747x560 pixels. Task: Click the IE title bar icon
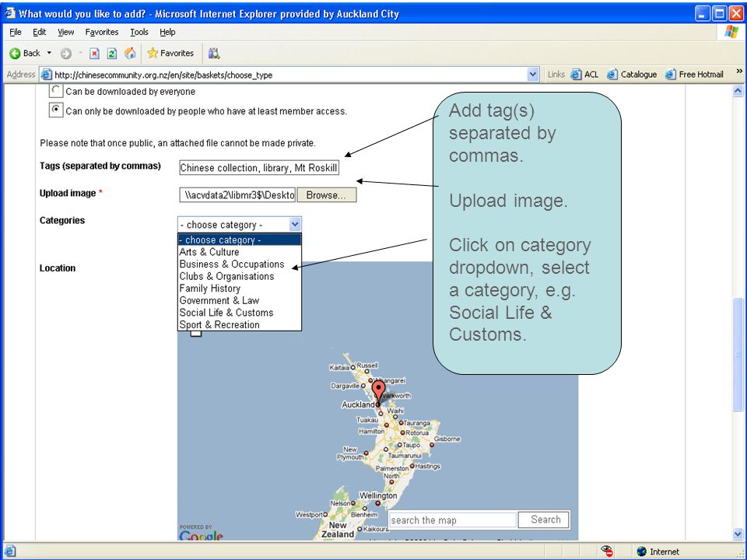10,13
